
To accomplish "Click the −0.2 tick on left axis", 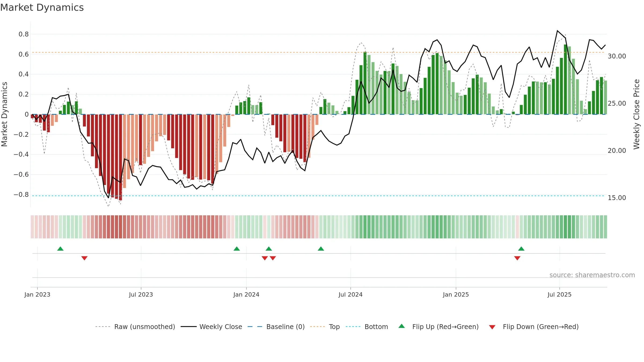I will click(x=21, y=134).
